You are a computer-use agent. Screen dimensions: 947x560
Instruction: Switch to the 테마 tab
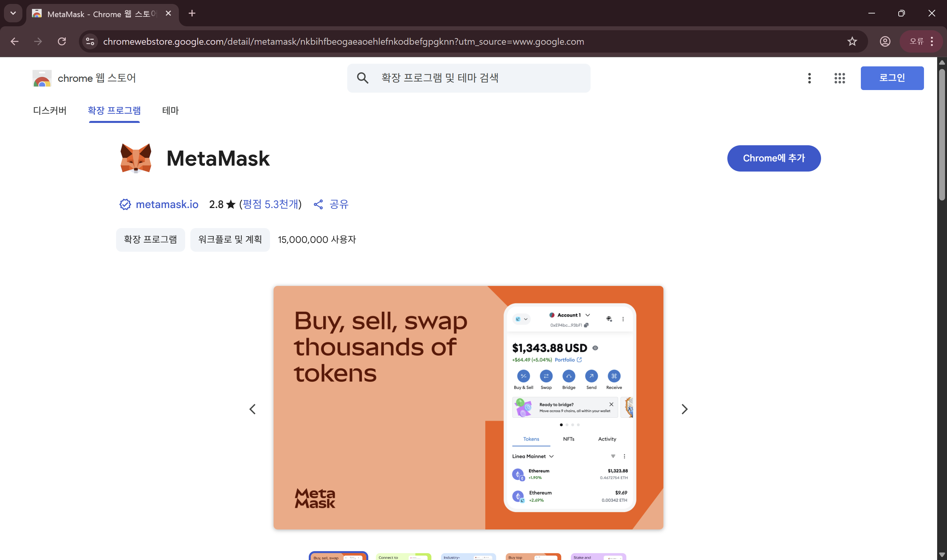pyautogui.click(x=170, y=110)
